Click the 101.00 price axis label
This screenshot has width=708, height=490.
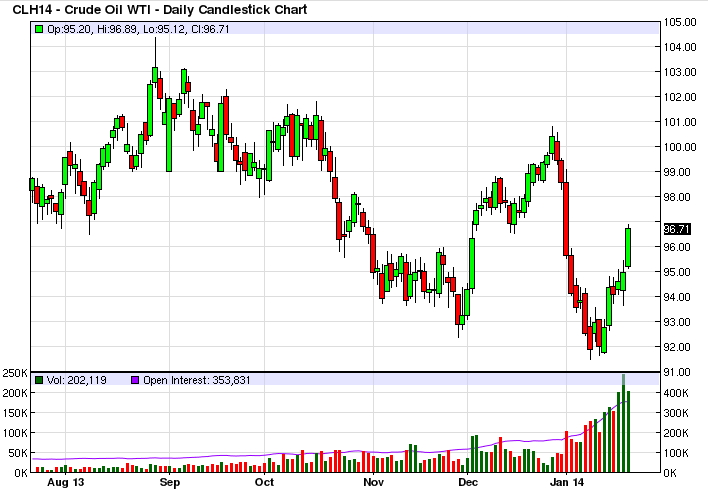pos(680,122)
